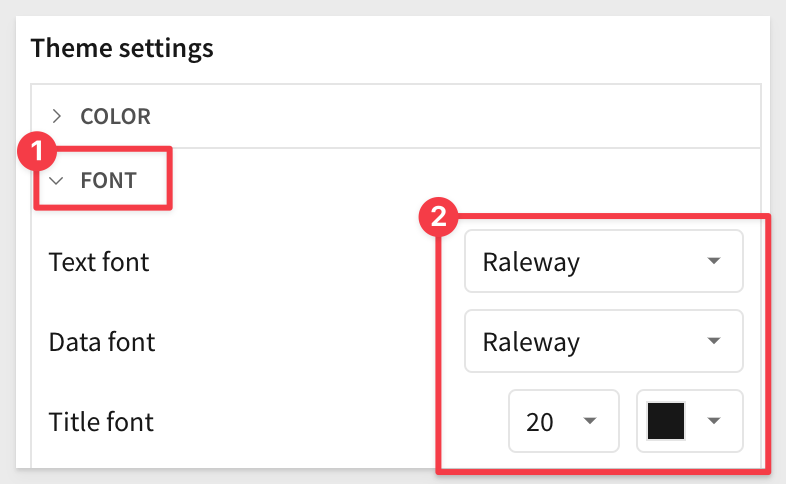
Task: Click the black Title font color swatch
Action: click(666, 421)
